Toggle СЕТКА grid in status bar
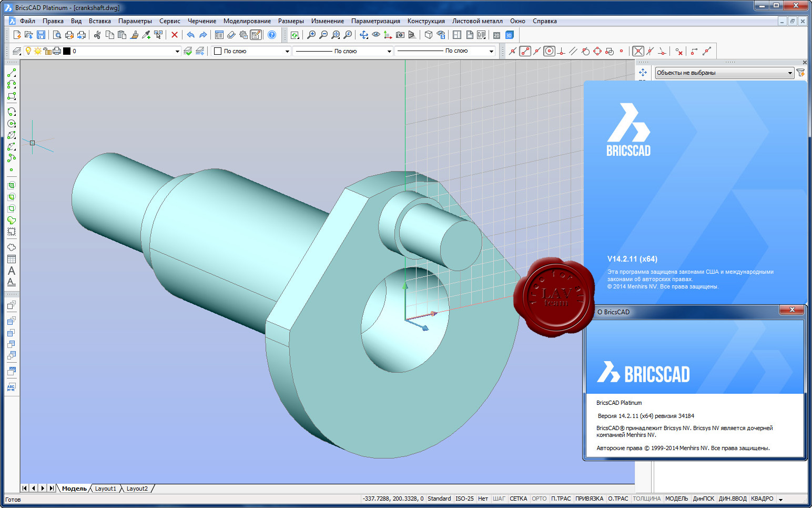This screenshot has height=508, width=812. (518, 499)
